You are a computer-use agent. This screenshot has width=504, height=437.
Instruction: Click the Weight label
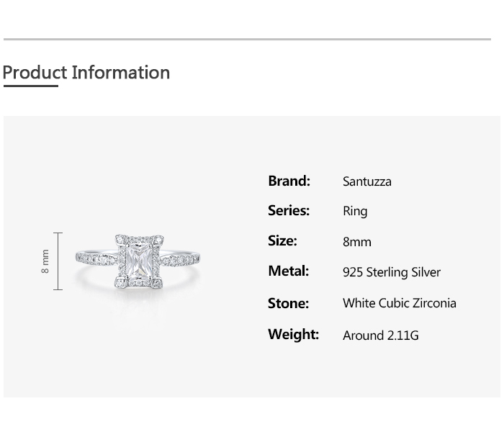(x=293, y=334)
